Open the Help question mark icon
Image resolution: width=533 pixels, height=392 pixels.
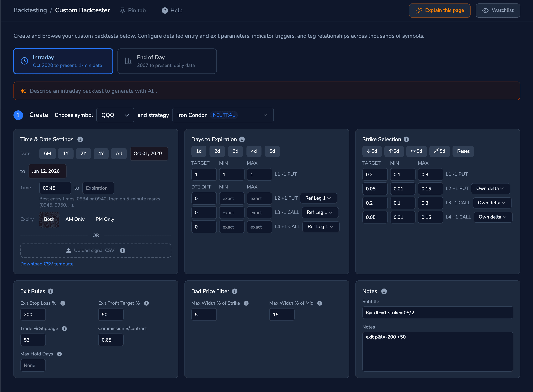click(x=165, y=10)
